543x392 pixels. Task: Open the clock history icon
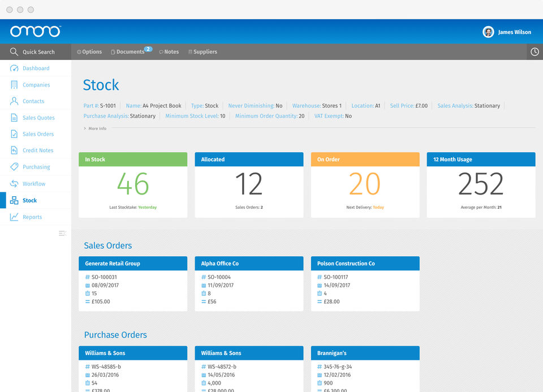535,51
